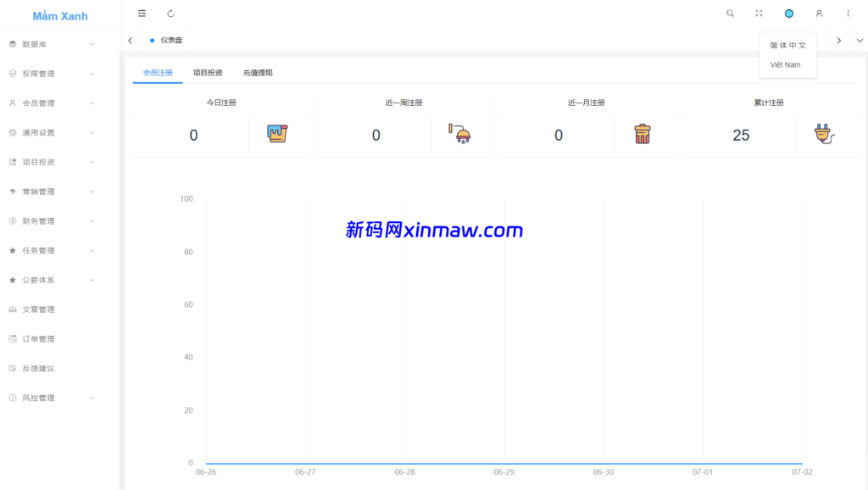The width and height of the screenshot is (868, 490).
Task: Click the 07-02 date on chart axis
Action: [x=802, y=471]
